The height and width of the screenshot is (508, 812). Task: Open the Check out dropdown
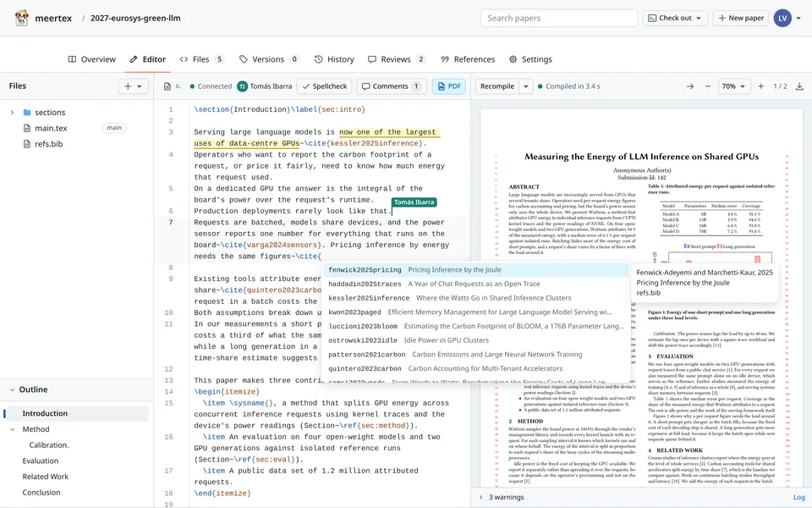click(x=675, y=18)
